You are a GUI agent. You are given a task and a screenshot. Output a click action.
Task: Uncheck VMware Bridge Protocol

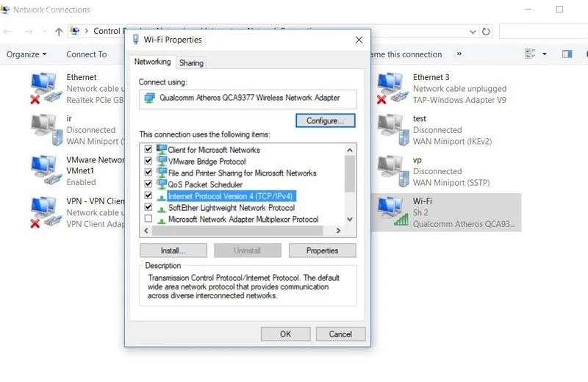(x=148, y=160)
